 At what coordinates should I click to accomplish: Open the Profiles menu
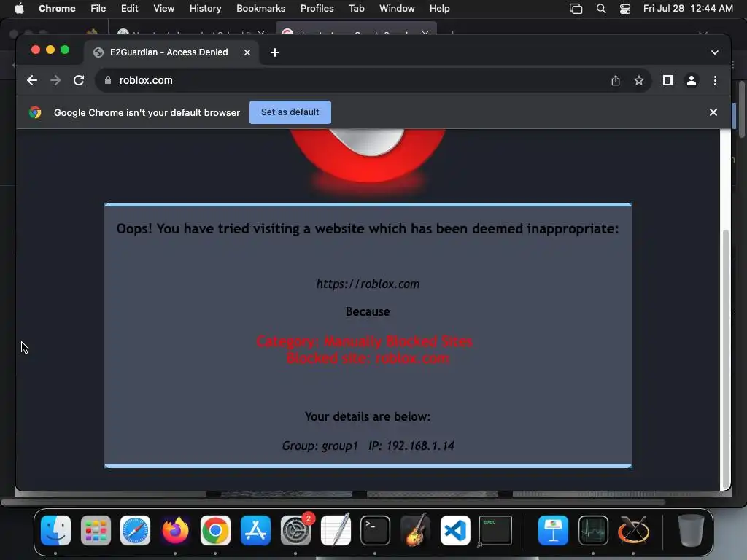[x=317, y=9]
